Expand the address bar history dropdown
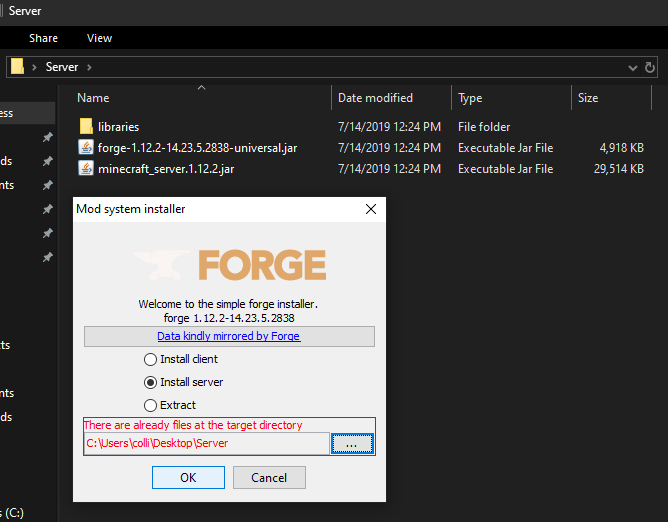This screenshot has width=668, height=522. click(x=632, y=67)
